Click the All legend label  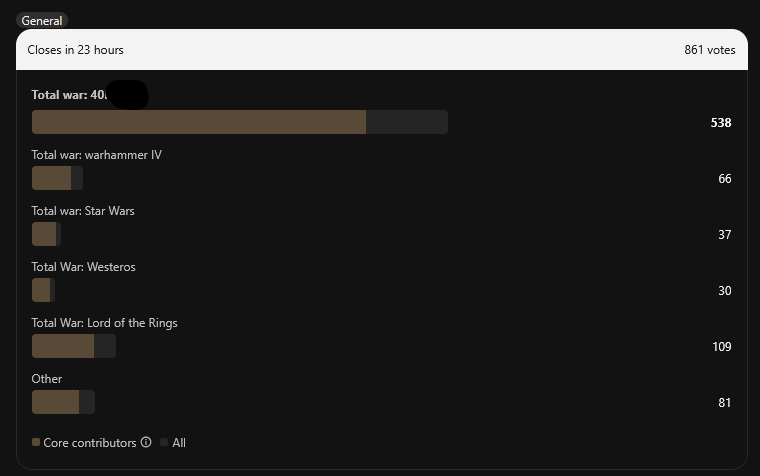coord(179,443)
